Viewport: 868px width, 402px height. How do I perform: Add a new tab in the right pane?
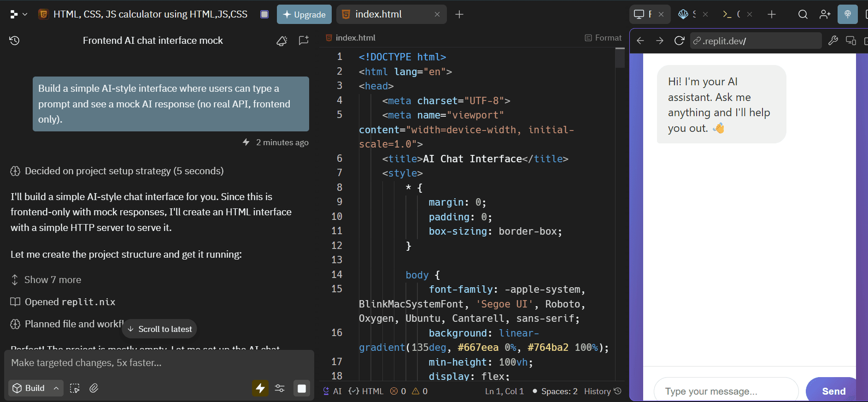(772, 14)
